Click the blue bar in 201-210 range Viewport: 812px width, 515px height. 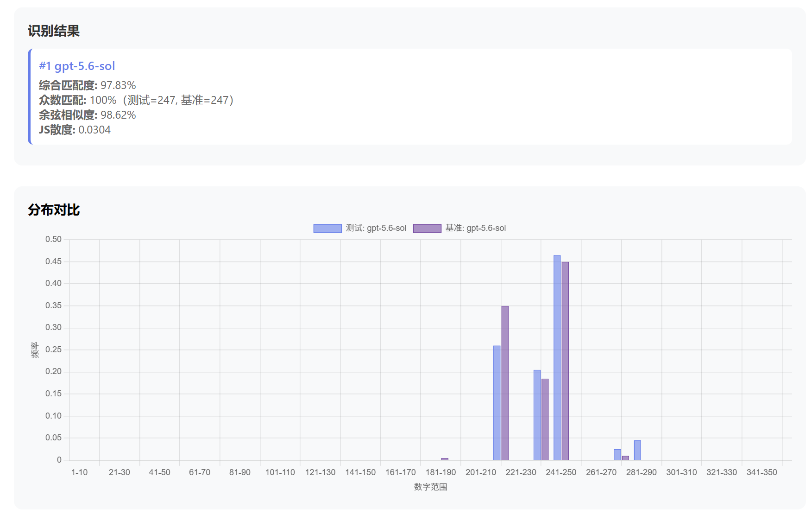point(497,403)
